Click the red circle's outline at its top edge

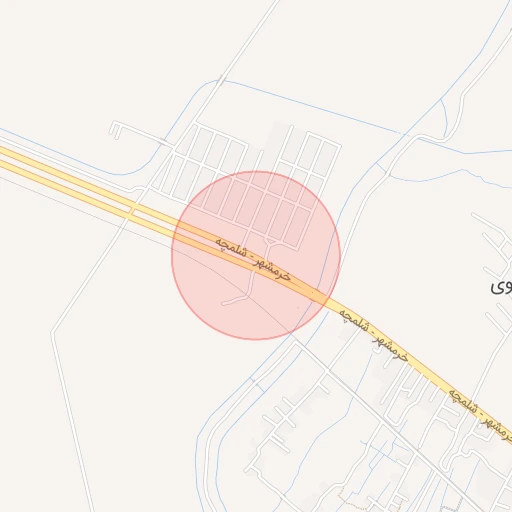[256, 171]
